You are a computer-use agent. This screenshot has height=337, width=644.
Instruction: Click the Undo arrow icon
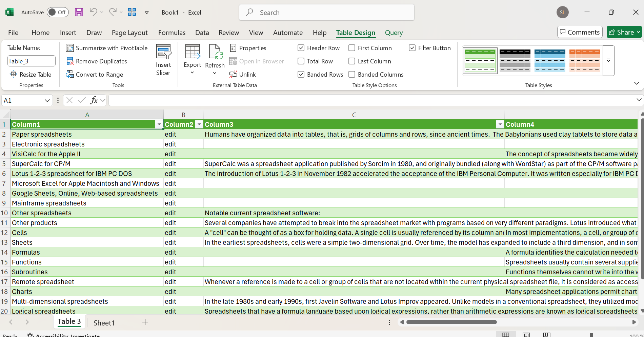point(93,12)
